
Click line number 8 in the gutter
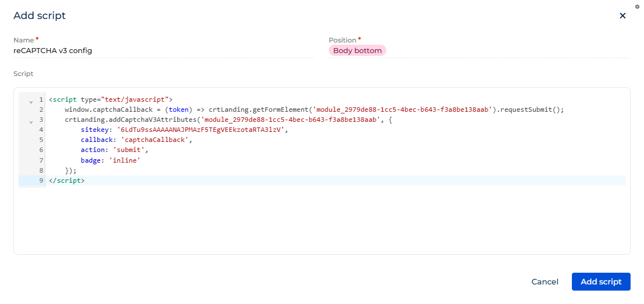[x=41, y=170]
